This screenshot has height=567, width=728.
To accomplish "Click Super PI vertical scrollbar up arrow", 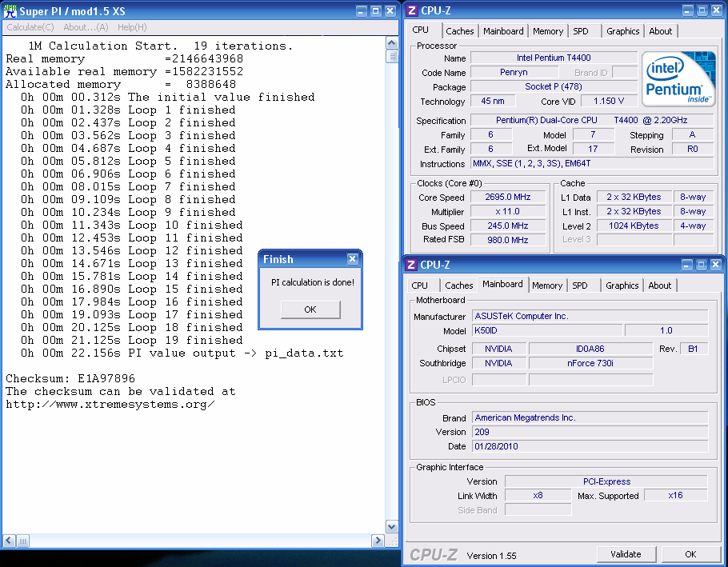I will pos(392,43).
